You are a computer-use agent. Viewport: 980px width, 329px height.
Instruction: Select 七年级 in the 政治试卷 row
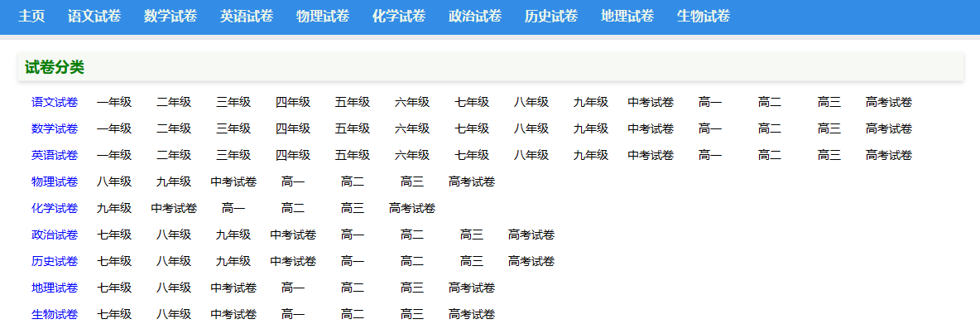114,235
